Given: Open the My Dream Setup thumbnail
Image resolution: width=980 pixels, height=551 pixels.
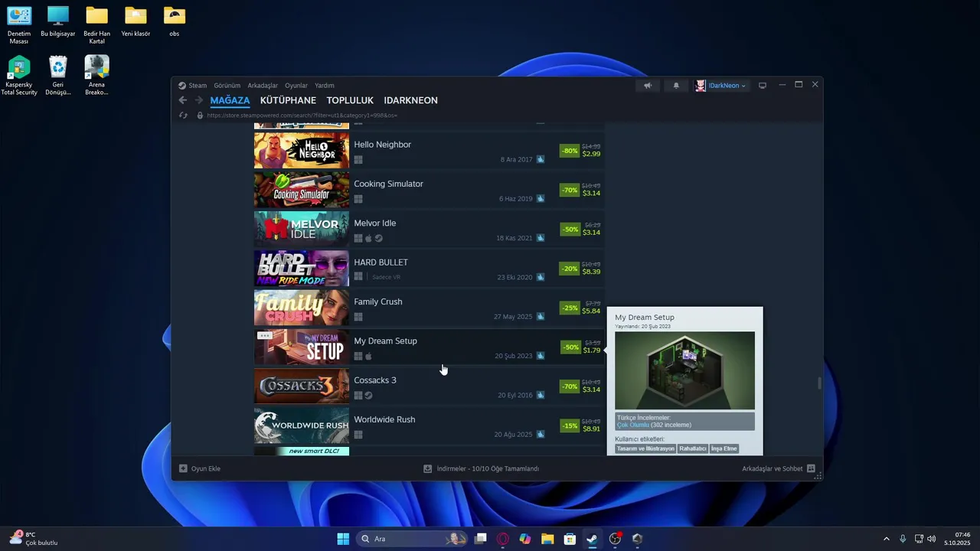Looking at the screenshot, I should (x=302, y=347).
